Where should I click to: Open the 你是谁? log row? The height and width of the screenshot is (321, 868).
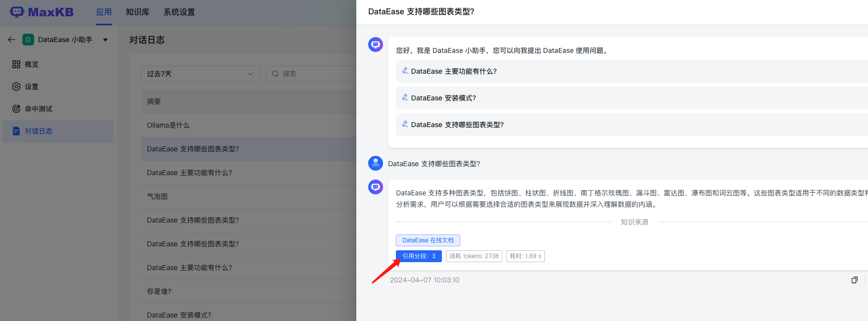[248, 291]
